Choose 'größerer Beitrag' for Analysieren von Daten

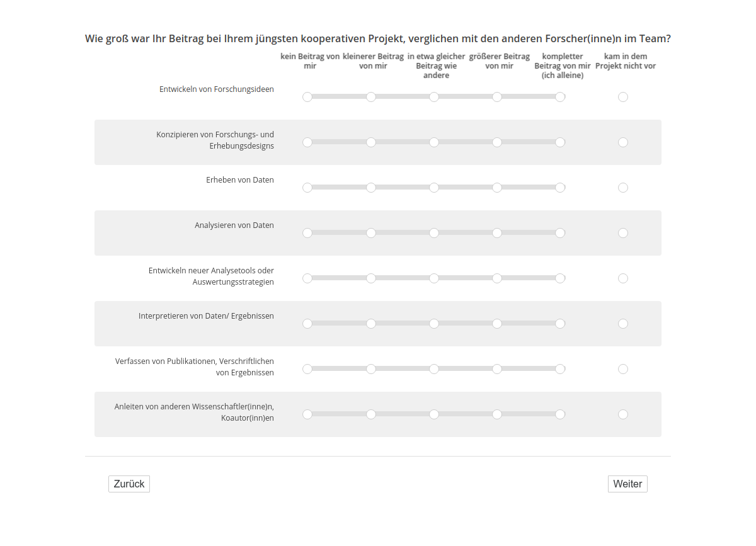point(497,233)
